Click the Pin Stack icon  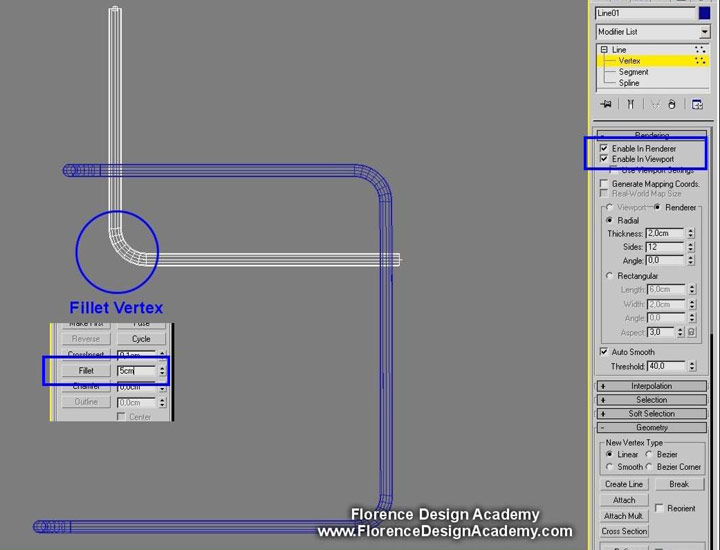pos(606,104)
